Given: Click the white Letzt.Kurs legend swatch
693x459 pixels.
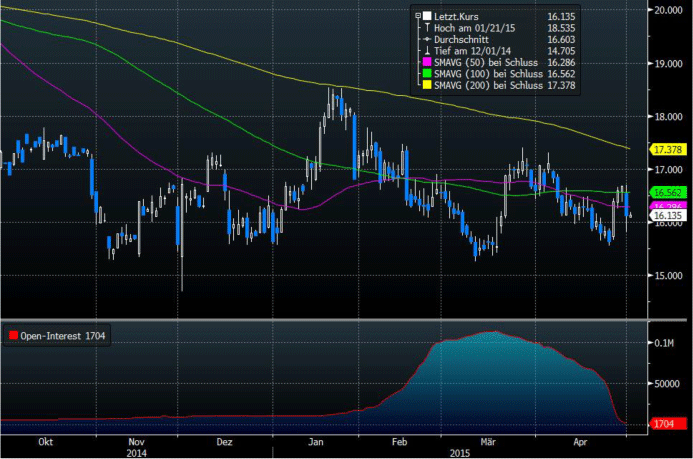Looking at the screenshot, I should [426, 16].
